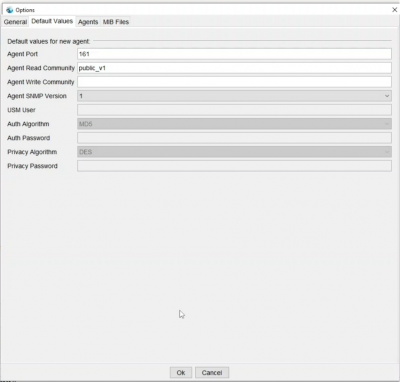
Task: Focus the Agent Write Community field
Action: 234,82
